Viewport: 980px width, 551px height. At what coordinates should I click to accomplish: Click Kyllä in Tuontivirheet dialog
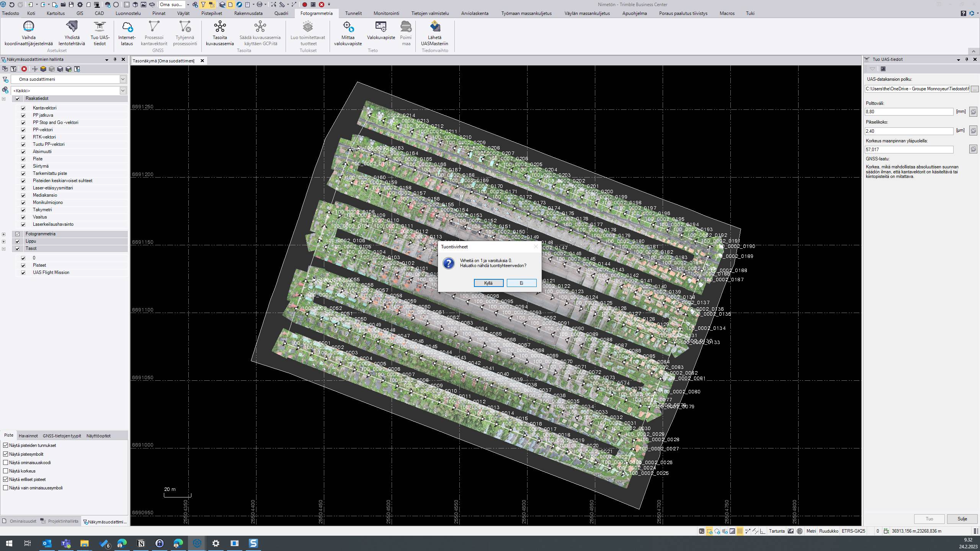pos(488,283)
